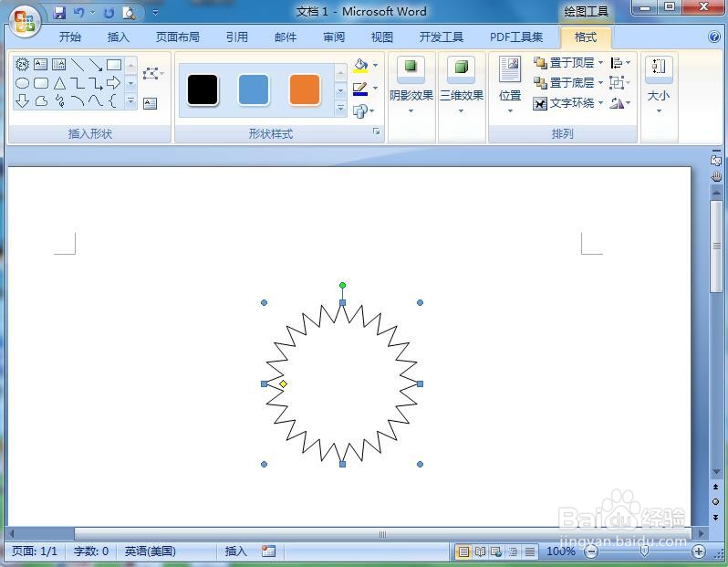Viewport: 728px width, 567px height.
Task: Click the Edit Shape icon
Action: 151,73
